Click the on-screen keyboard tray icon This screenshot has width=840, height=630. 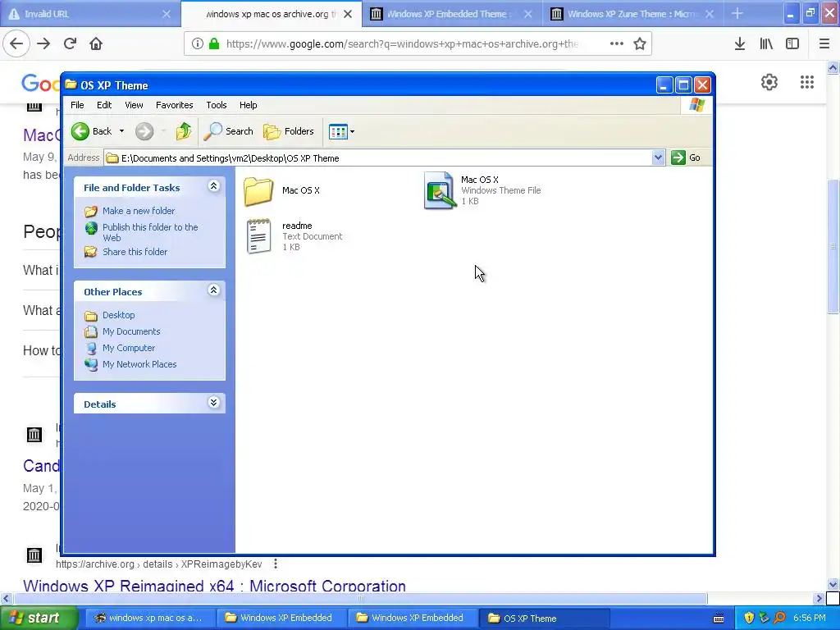click(719, 619)
